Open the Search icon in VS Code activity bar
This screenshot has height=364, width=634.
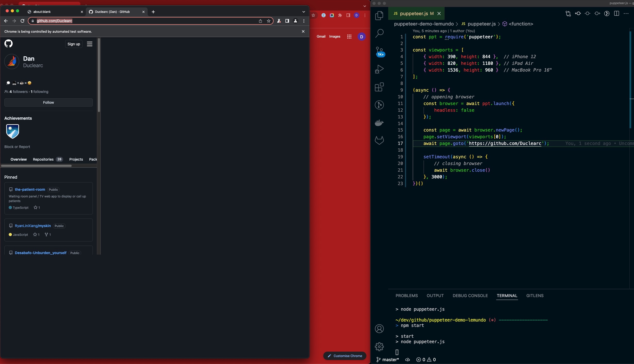pyautogui.click(x=379, y=33)
